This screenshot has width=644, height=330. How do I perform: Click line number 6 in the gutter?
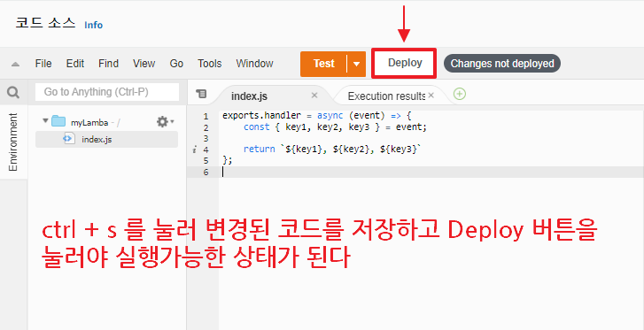pos(206,172)
